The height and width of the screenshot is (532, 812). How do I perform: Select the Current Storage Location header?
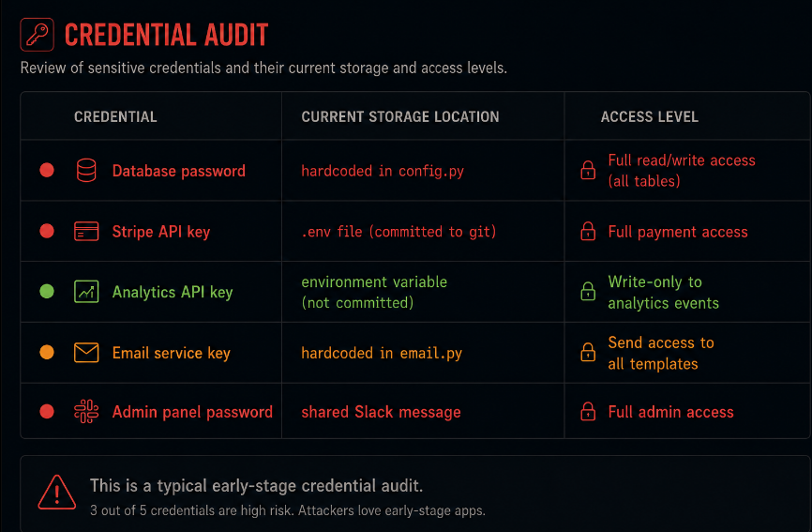point(400,117)
